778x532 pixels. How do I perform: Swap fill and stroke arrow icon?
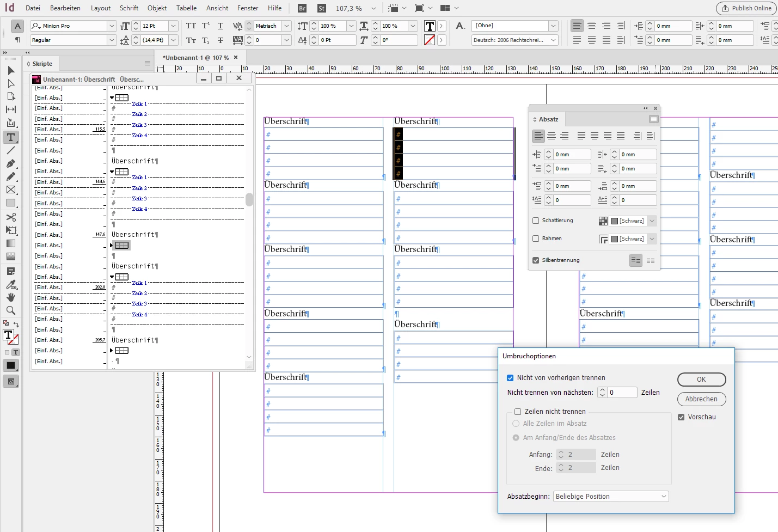pyautogui.click(x=16, y=324)
